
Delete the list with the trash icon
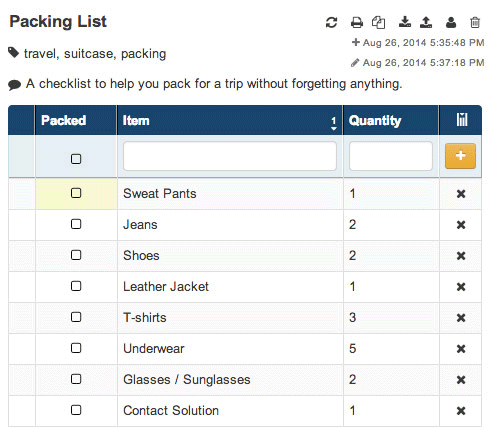click(475, 22)
